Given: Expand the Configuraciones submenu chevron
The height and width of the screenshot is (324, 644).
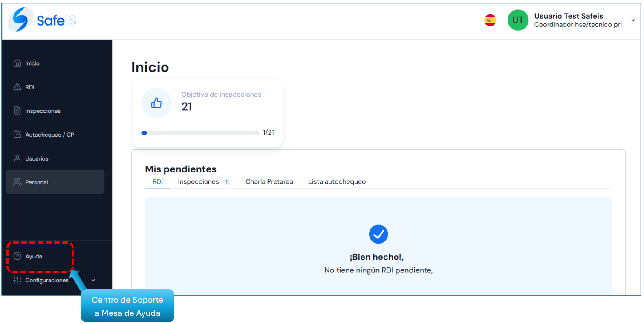Looking at the screenshot, I should click(94, 280).
